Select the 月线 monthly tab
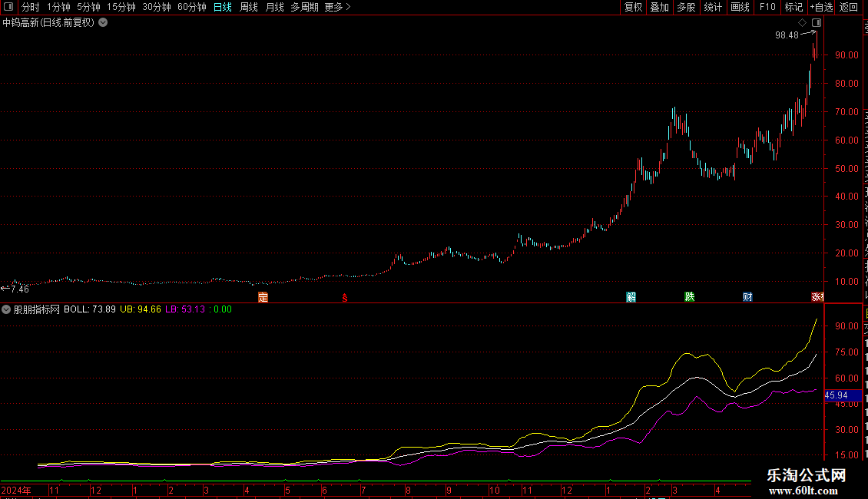 [x=274, y=7]
